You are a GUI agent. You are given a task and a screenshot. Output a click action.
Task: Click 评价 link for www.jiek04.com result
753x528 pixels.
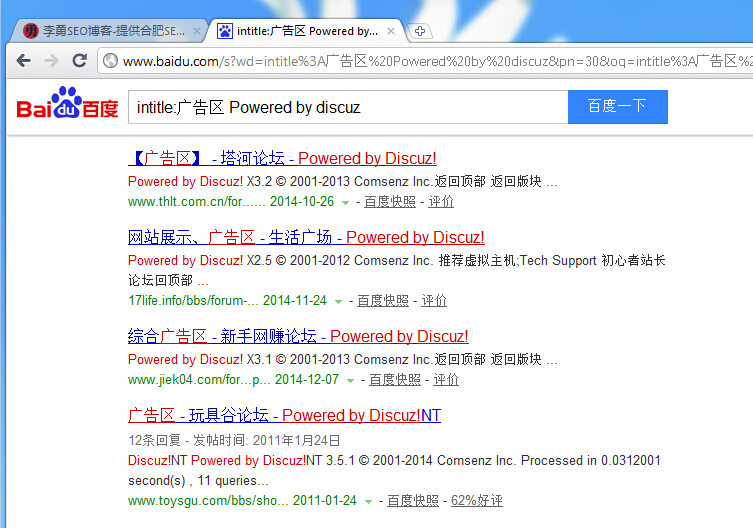click(x=446, y=380)
